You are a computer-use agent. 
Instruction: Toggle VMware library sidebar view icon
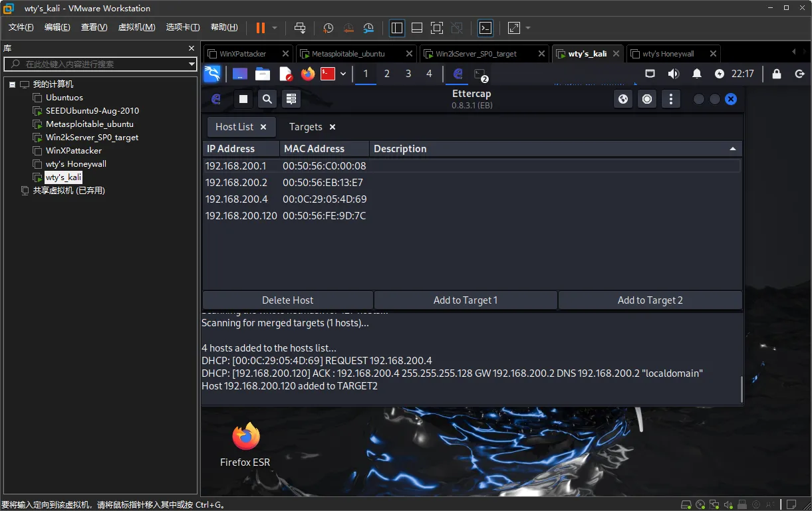coord(397,28)
